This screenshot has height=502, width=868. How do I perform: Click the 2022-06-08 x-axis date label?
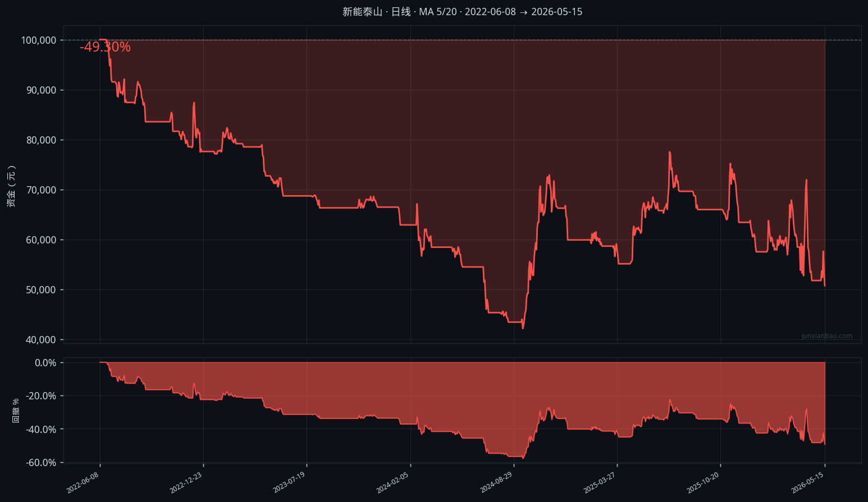click(83, 482)
